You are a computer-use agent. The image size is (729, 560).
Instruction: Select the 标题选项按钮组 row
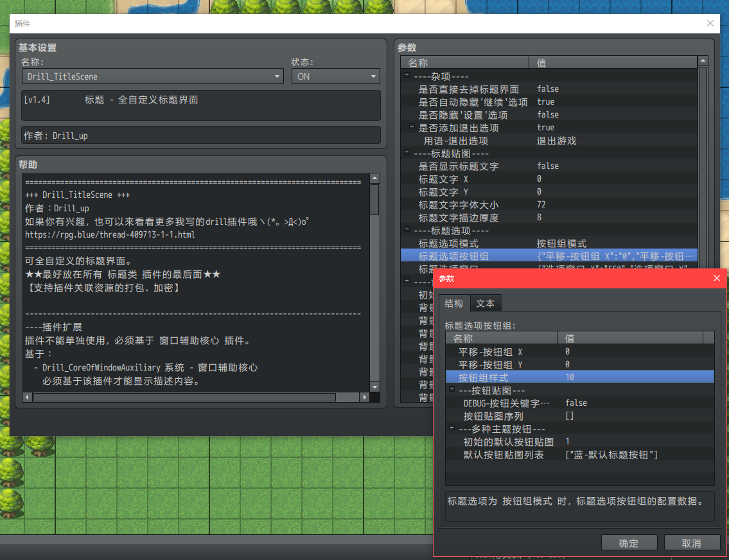[x=549, y=256]
